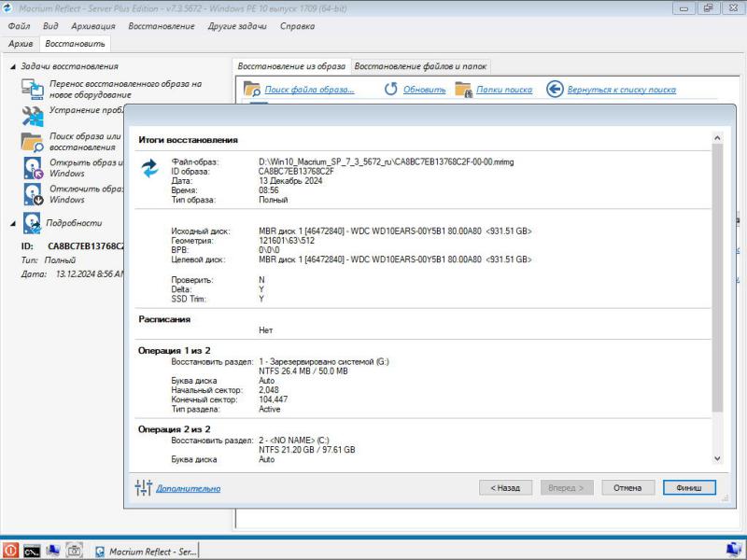The image size is (747, 560).
Task: Click the Операция 1 из 2 heading
Action: pyautogui.click(x=175, y=351)
